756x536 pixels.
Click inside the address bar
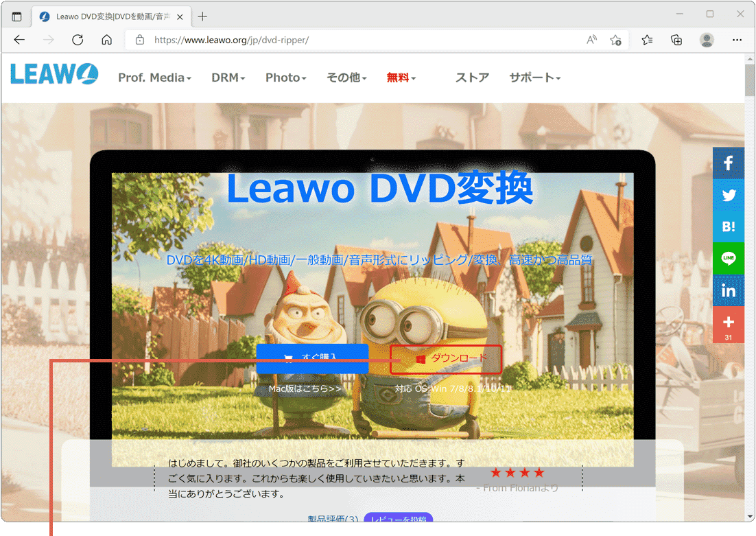[309, 40]
